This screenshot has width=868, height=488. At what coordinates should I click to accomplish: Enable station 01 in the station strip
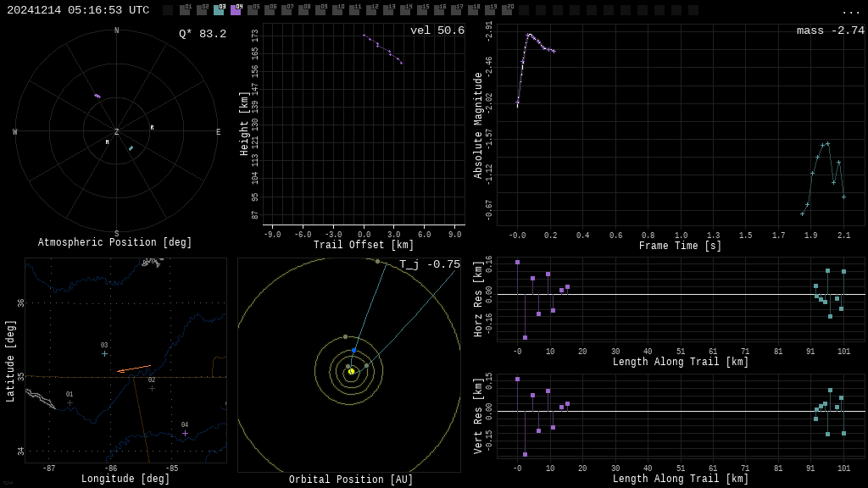tap(185, 10)
